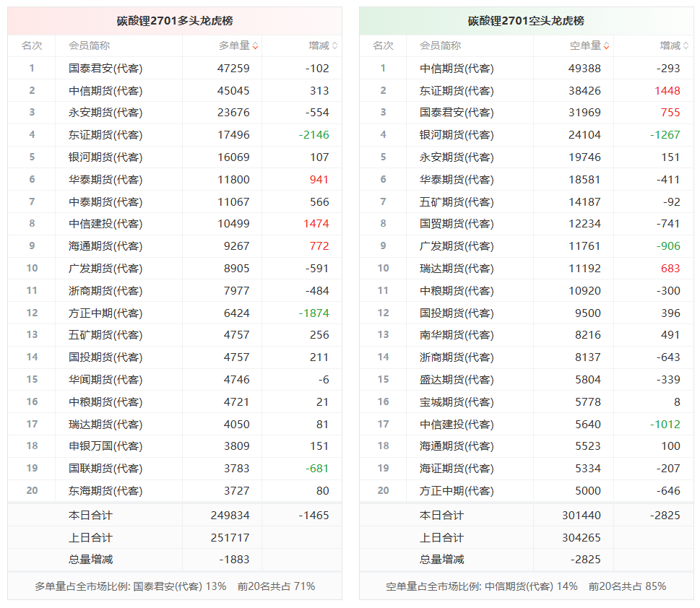Click the 空单量 column header
The height and width of the screenshot is (608, 700).
(585, 45)
